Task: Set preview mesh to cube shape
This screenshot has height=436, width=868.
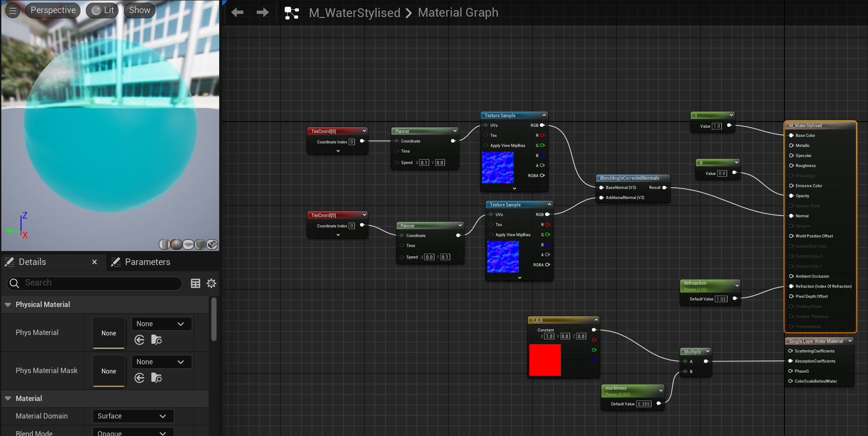Action: click(x=200, y=244)
